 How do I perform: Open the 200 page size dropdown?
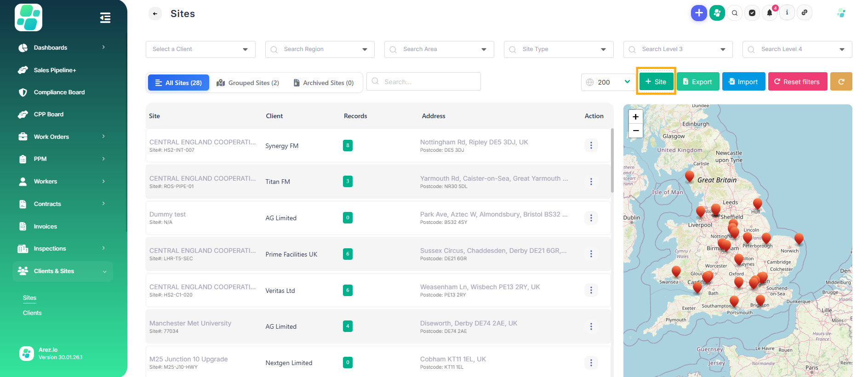pyautogui.click(x=608, y=82)
